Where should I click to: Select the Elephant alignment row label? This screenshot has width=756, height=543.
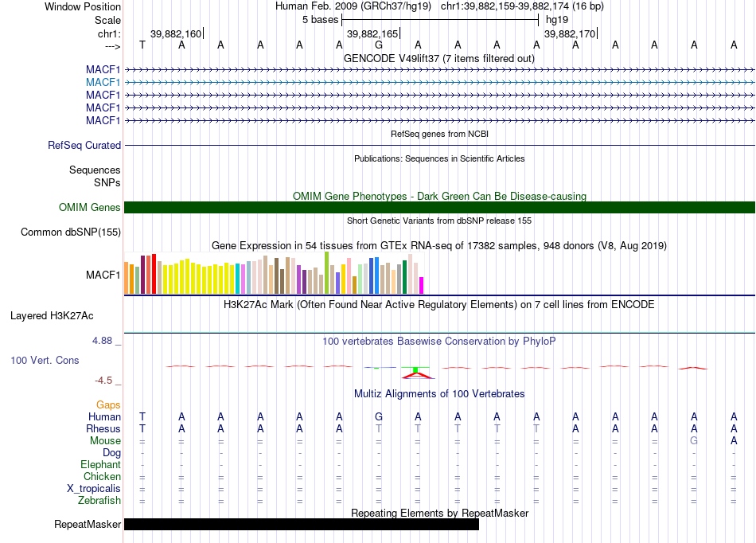coord(100,465)
